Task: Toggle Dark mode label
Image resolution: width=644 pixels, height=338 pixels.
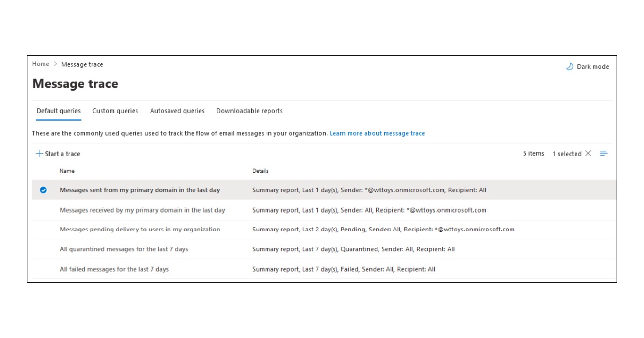Action: click(593, 67)
